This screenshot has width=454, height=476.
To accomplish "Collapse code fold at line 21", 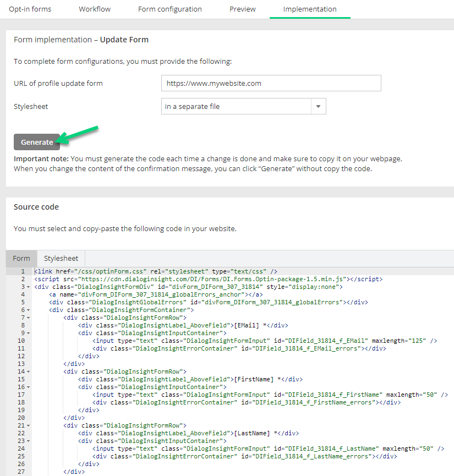I will pyautogui.click(x=28, y=425).
